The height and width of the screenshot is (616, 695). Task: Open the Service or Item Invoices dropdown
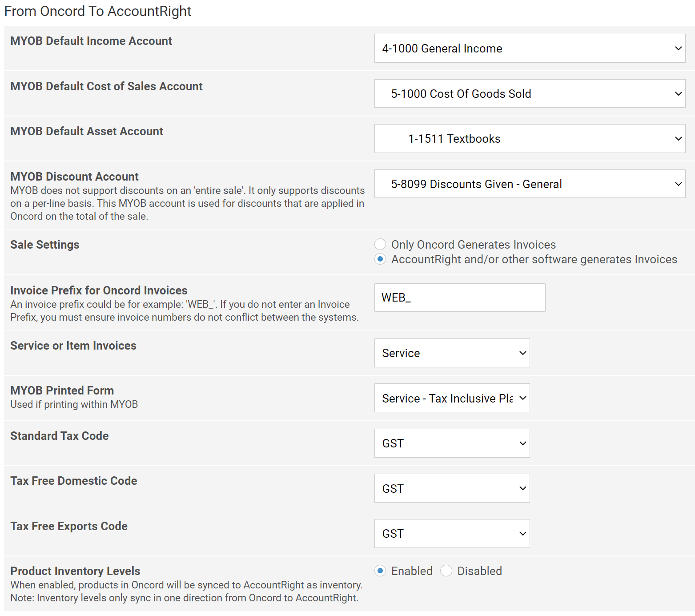pos(452,353)
